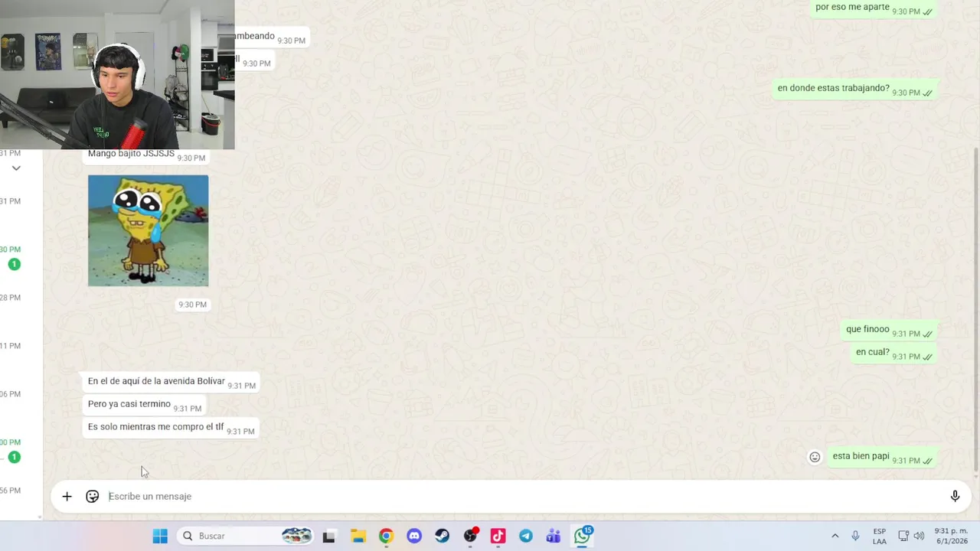Open the volume control in the tray

point(919,536)
